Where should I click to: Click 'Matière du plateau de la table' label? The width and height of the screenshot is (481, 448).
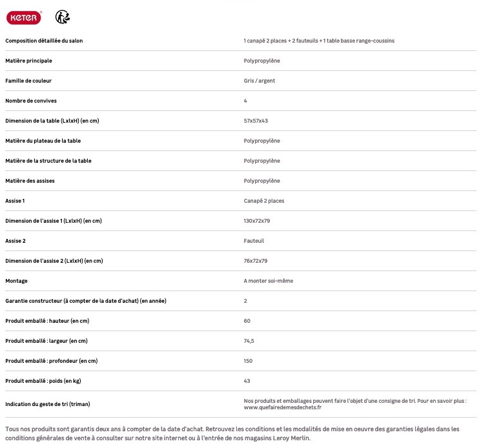tap(43, 141)
